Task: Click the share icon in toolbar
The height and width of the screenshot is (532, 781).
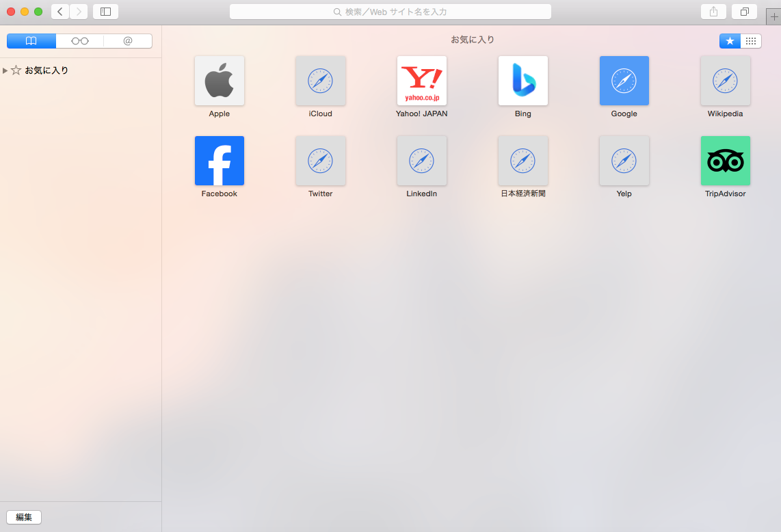Action: (x=713, y=12)
